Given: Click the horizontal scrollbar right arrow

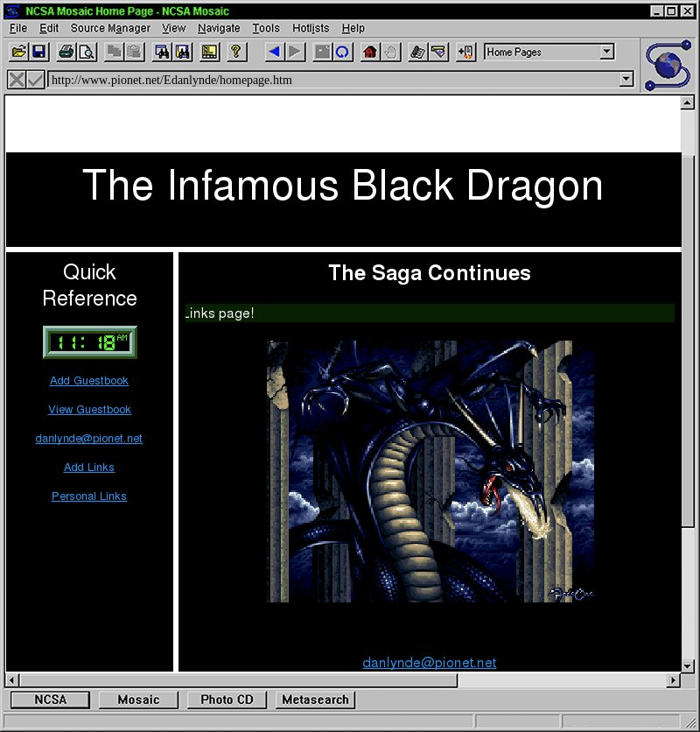Looking at the screenshot, I should pyautogui.click(x=673, y=680).
